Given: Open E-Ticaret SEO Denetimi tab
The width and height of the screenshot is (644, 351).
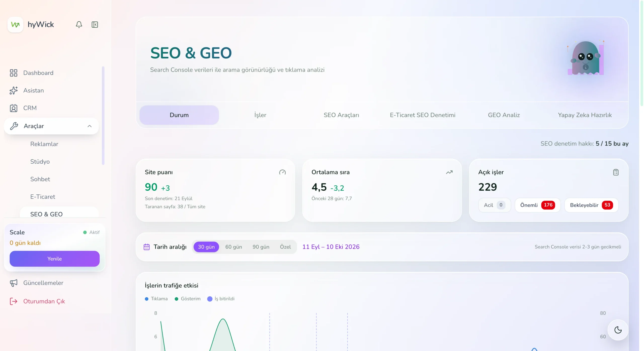Looking at the screenshot, I should click(x=423, y=115).
